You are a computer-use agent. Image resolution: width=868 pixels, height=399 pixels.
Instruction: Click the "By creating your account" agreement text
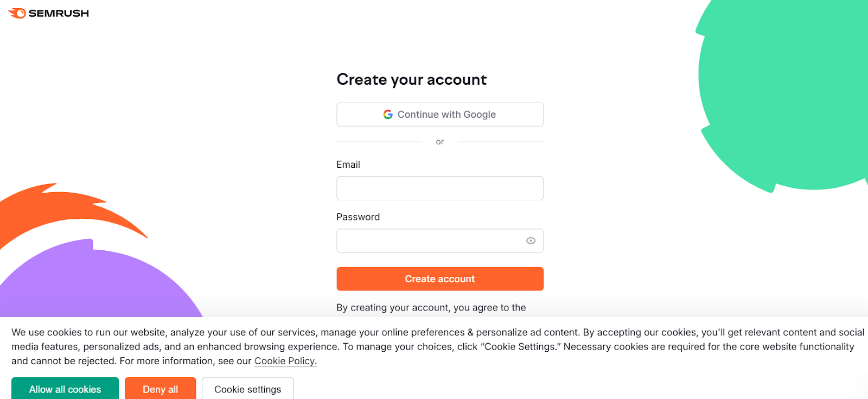pos(431,308)
